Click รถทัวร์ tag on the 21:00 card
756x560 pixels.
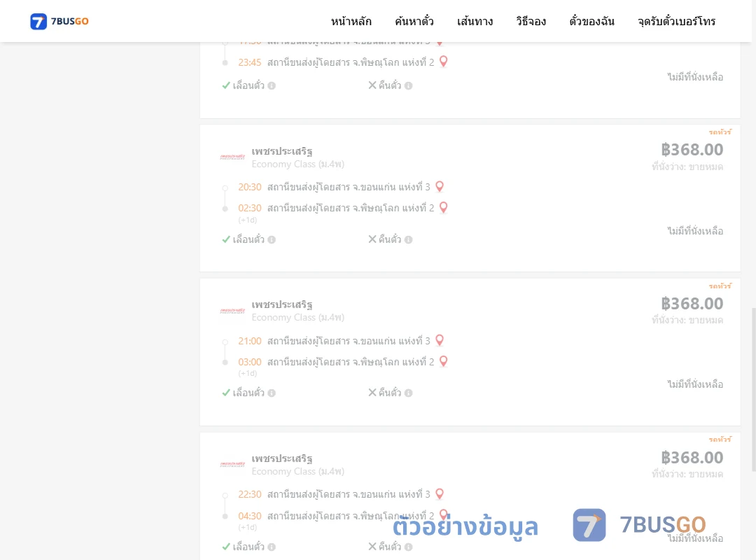click(x=720, y=286)
